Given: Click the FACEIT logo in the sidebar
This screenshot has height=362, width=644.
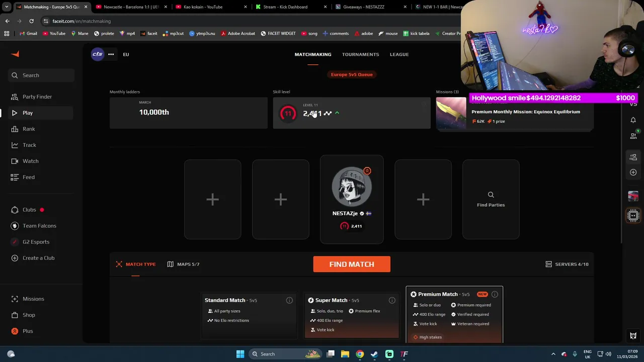Looking at the screenshot, I should coord(15,54).
